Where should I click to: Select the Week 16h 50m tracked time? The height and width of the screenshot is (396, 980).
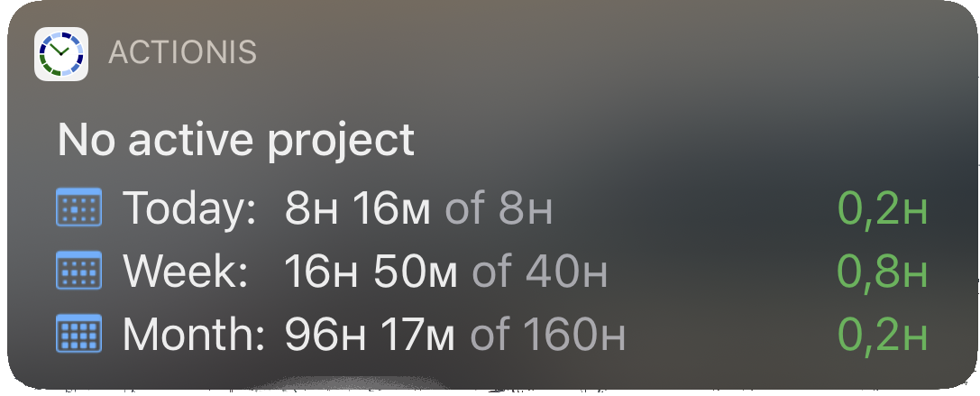click(x=371, y=272)
